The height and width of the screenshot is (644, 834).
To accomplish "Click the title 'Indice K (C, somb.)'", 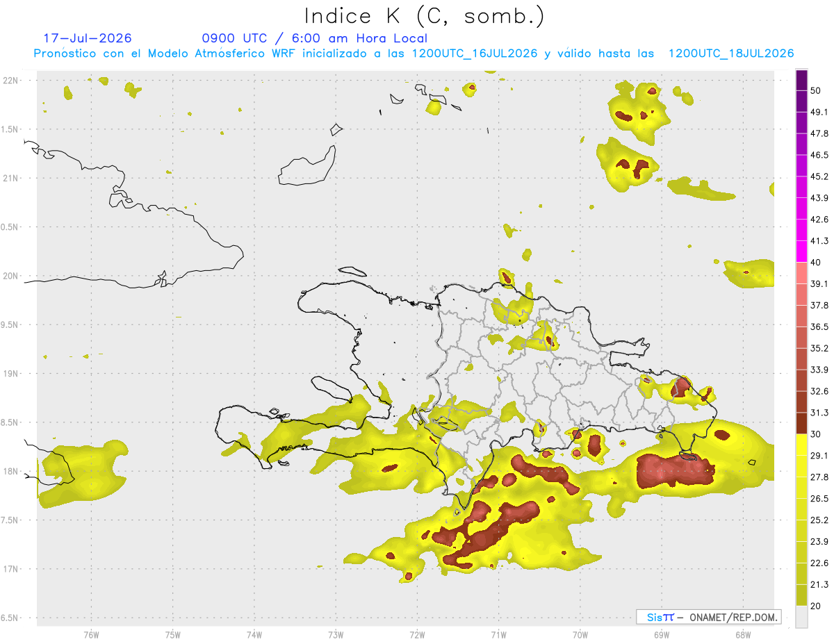I will (x=425, y=15).
